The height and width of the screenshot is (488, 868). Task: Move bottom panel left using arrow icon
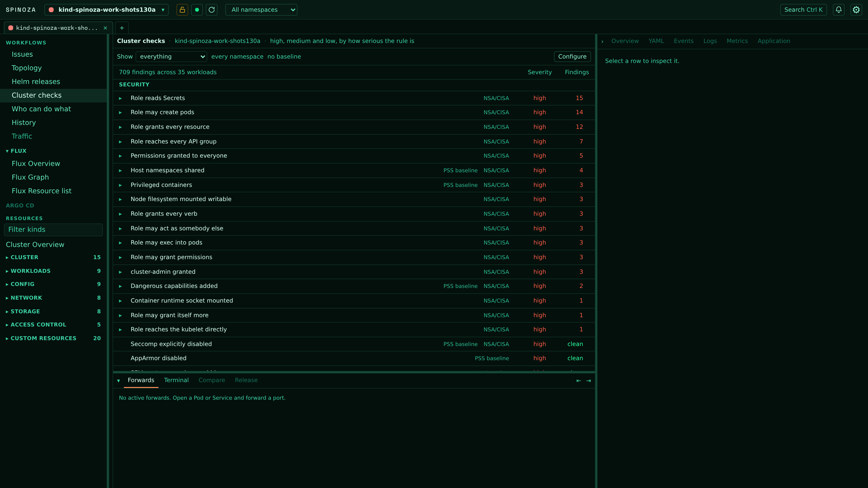click(x=579, y=380)
